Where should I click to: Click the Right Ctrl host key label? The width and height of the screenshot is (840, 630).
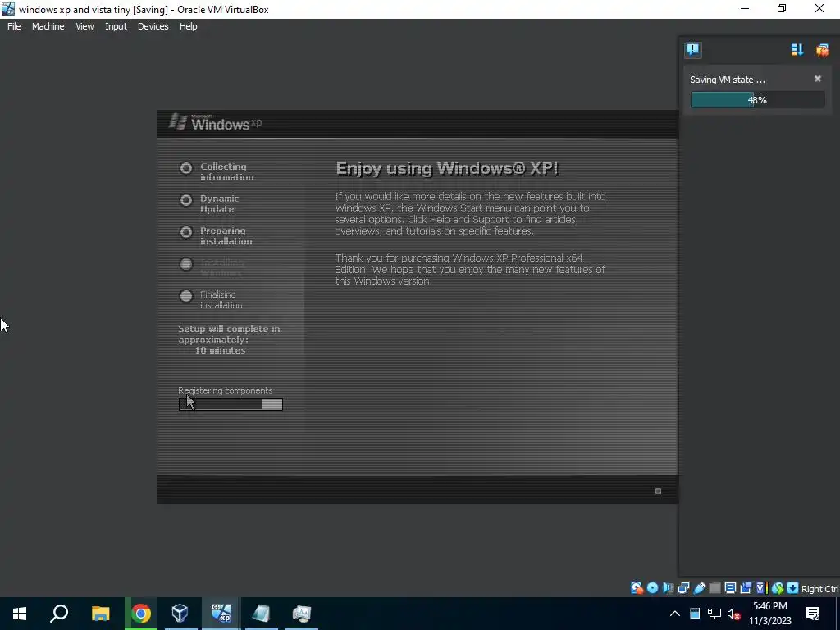tap(819, 589)
